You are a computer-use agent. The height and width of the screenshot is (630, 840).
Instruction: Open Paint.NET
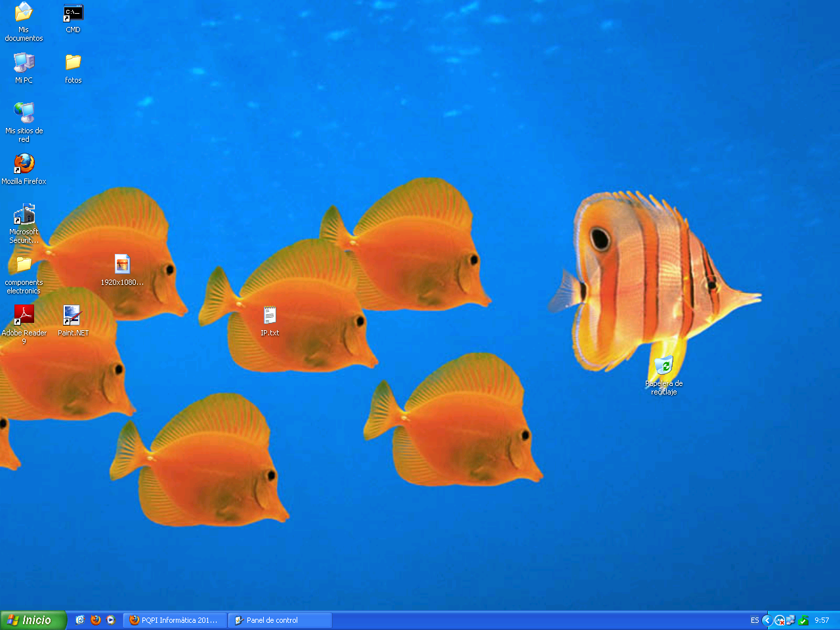72,315
